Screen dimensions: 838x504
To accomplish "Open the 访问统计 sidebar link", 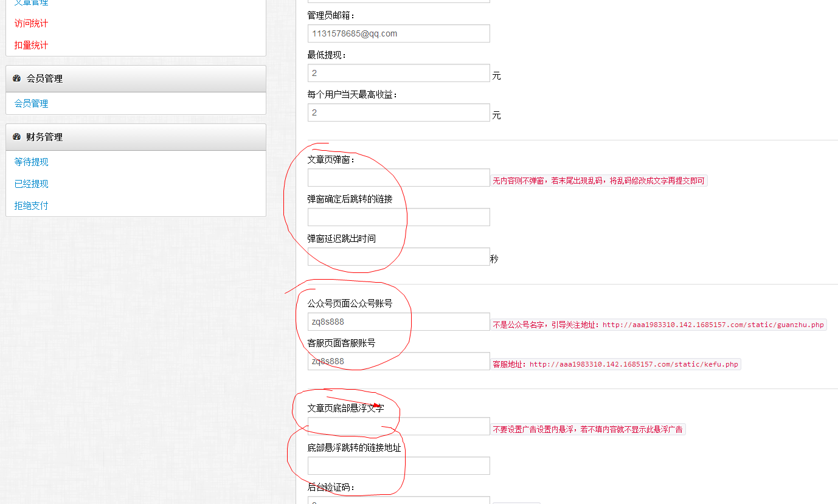I will 31,23.
